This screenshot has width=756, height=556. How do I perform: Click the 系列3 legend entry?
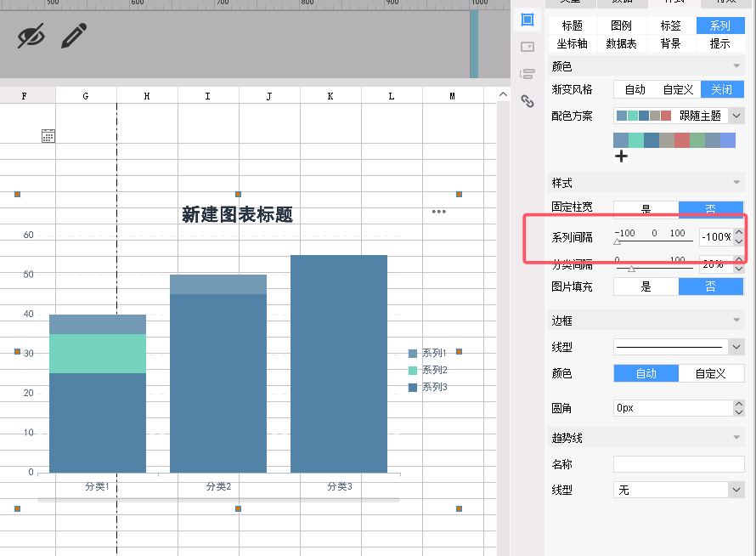tap(427, 387)
